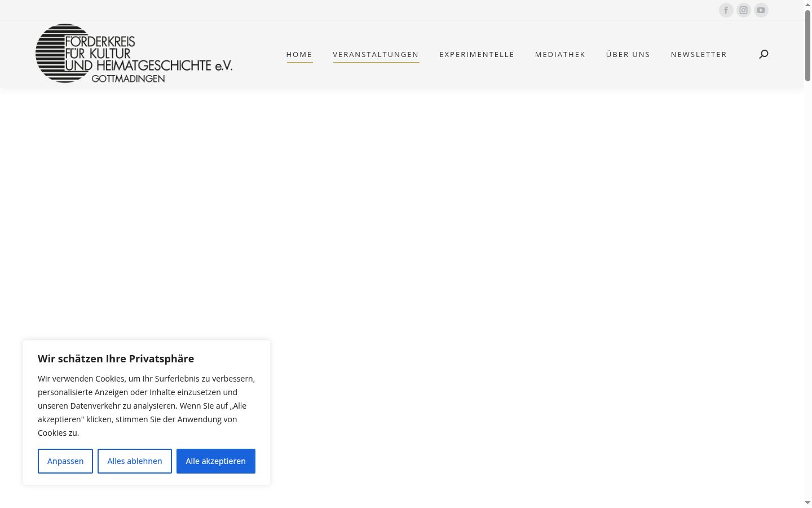Image resolution: width=812 pixels, height=508 pixels.
Task: Click the scrollbar up arrow
Action: point(807,5)
